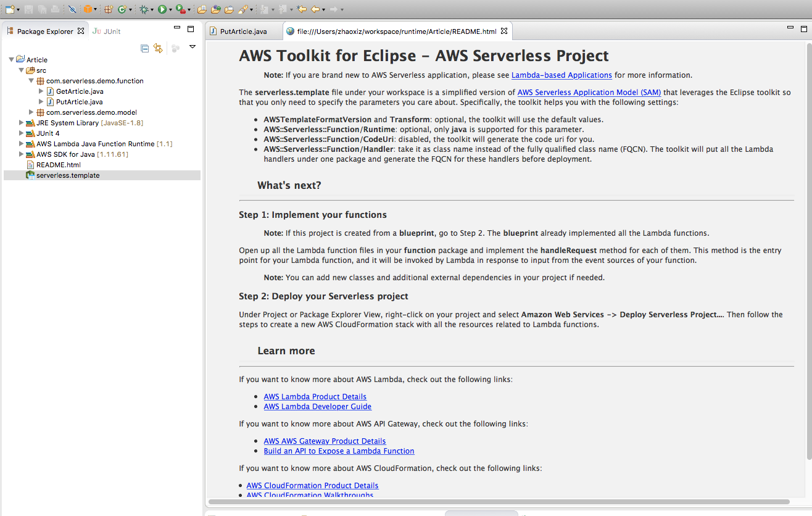Expand PutArticle.java in the tree
Screen dimensions: 812x516
point(41,102)
